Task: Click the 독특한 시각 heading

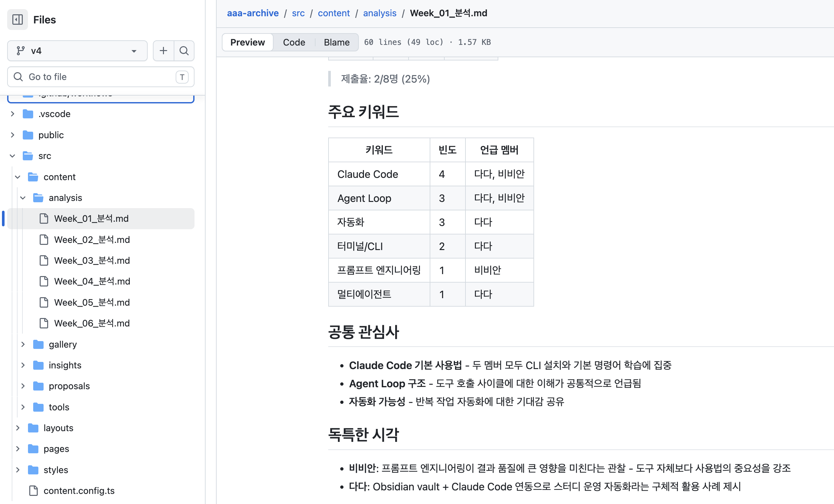Action: point(364,435)
